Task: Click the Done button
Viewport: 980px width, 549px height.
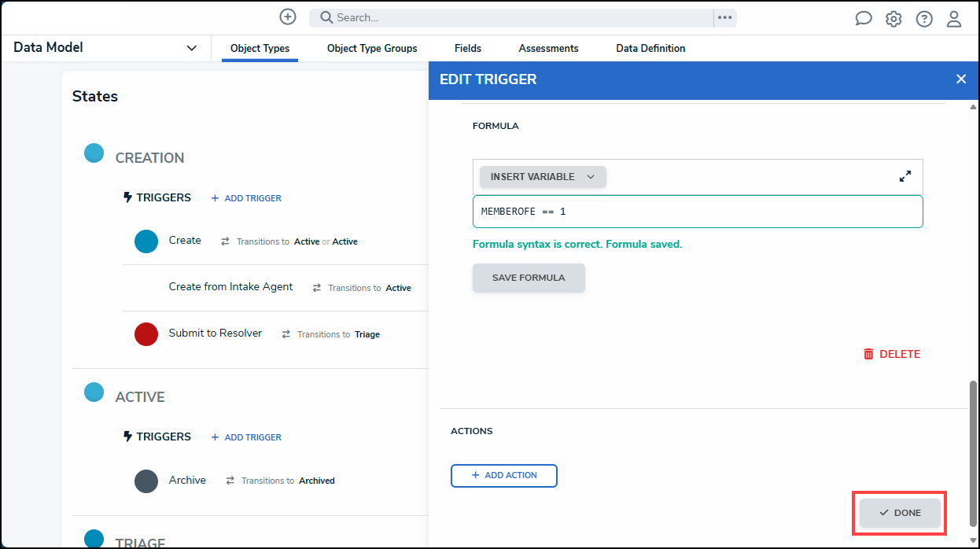Action: (900, 513)
